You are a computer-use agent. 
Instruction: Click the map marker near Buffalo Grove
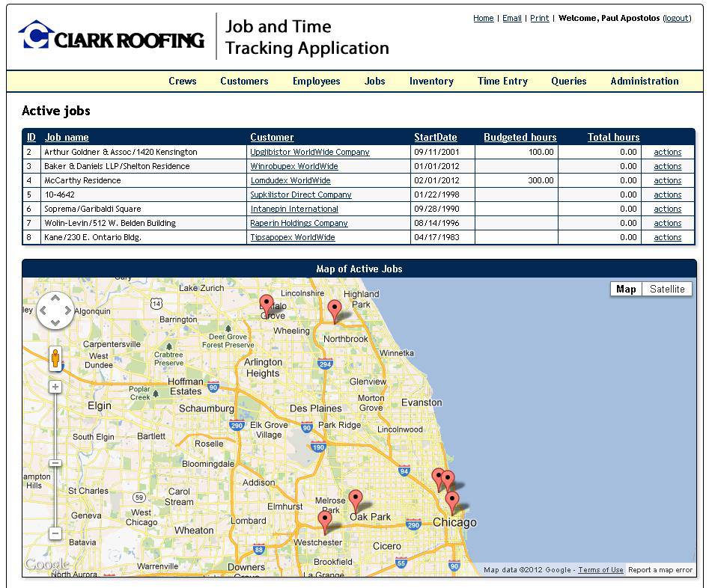pyautogui.click(x=267, y=305)
